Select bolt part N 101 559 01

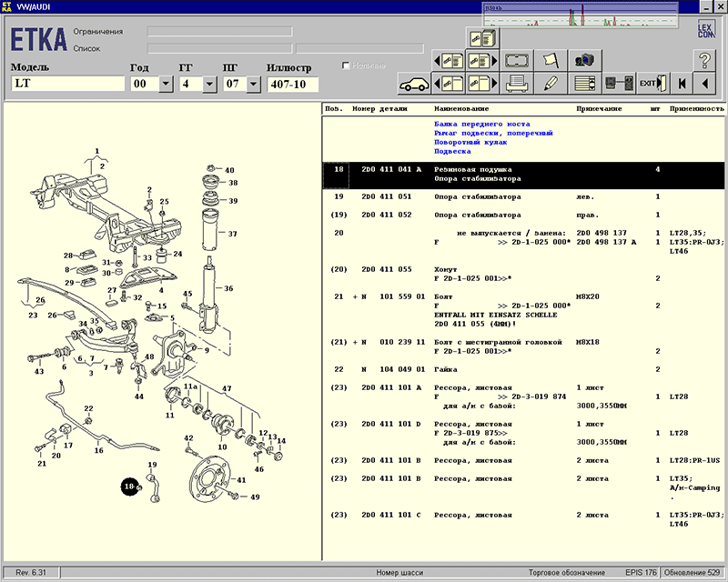pos(394,296)
